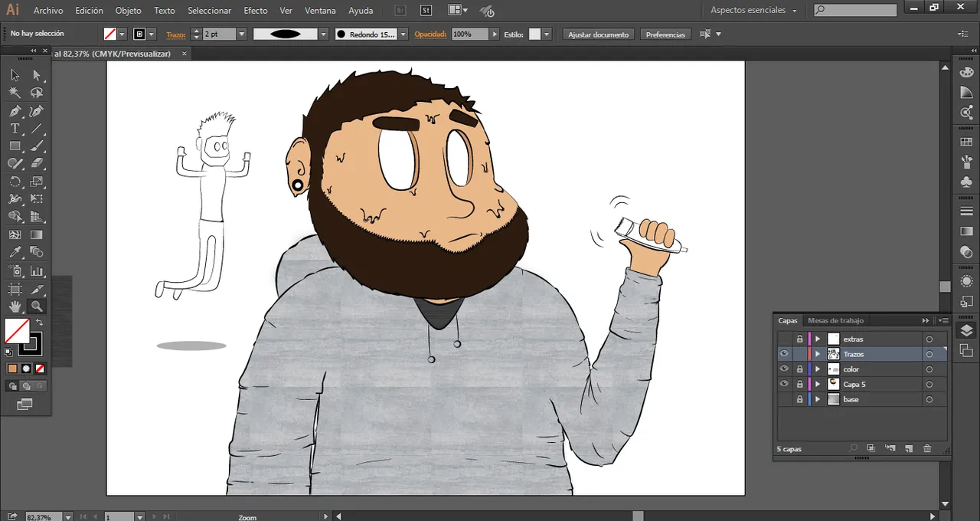Screen dimensions: 980x521
Task: Unlock the extras layer
Action: coord(799,339)
